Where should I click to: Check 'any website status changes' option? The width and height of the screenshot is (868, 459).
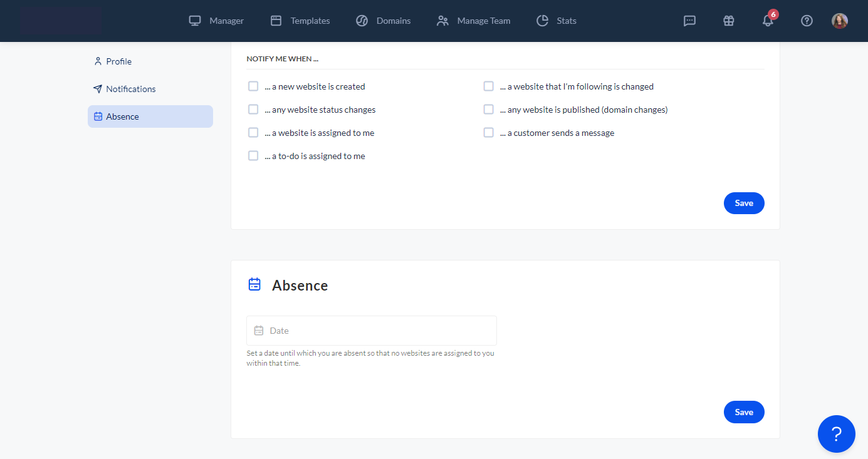253,110
